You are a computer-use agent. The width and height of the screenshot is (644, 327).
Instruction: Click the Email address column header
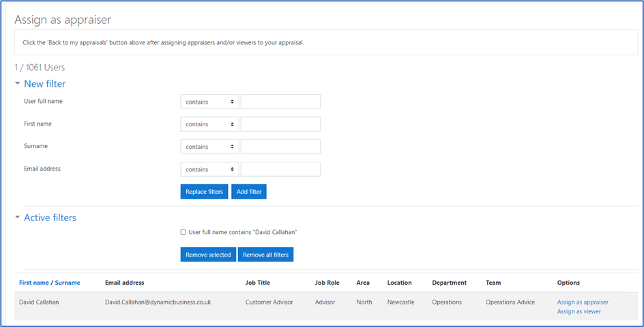pyautogui.click(x=124, y=283)
